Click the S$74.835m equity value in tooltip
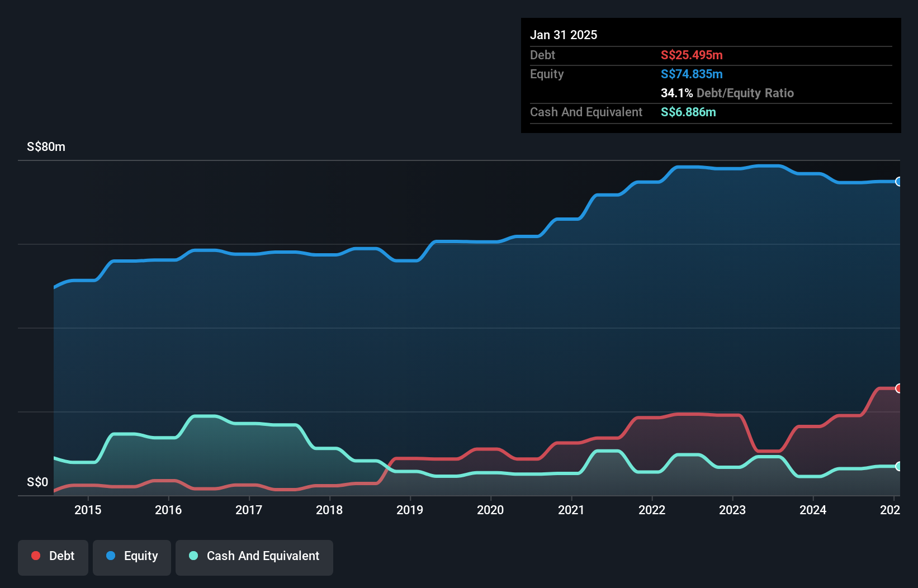Viewport: 918px width, 588px height. click(692, 74)
